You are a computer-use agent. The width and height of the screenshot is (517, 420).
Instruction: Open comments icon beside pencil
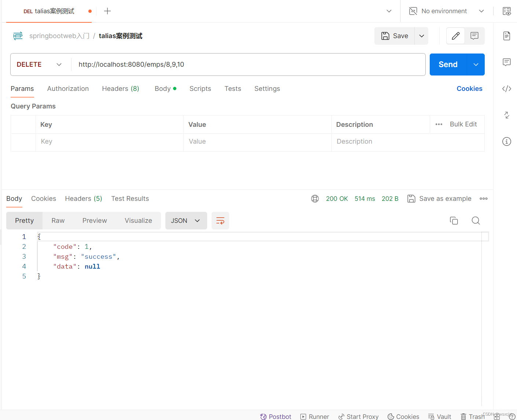(474, 36)
